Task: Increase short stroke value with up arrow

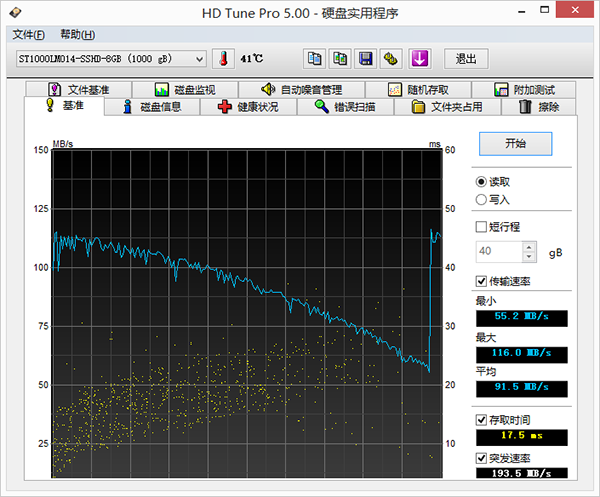Action: pos(529,247)
